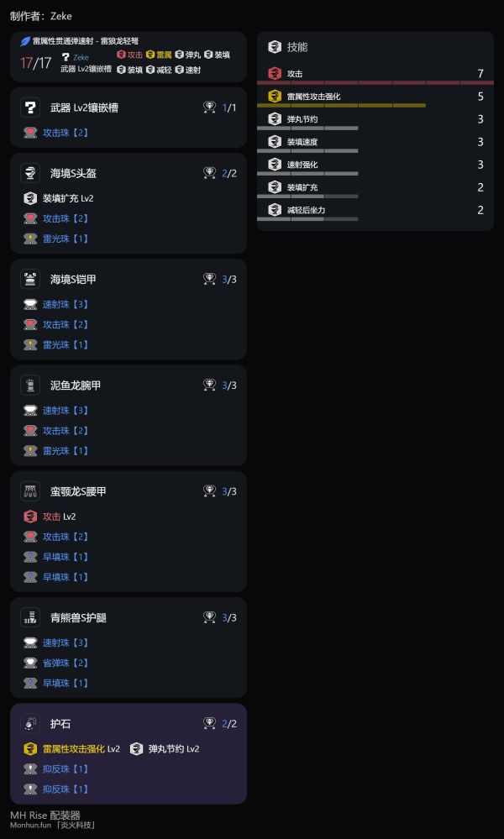Click the 蛮颚龙S腰甲 waist armor icon

[30, 491]
